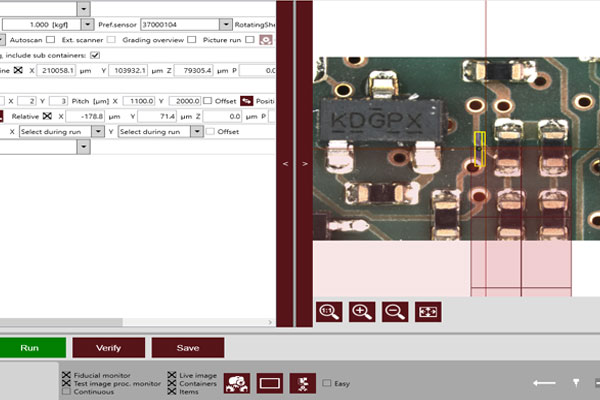This screenshot has height=400, width=600.
Task: Turn off the Live image checkbox
Action: pos(173,373)
